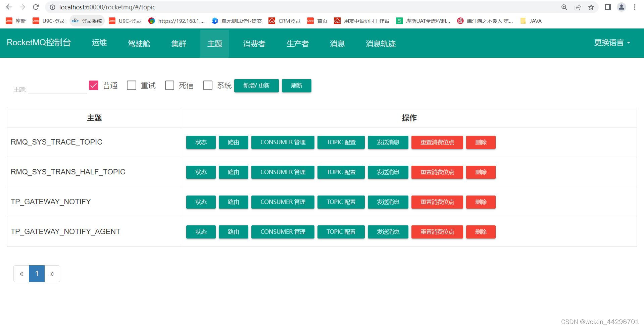
Task: Open the Chrome three-dot menu
Action: click(x=635, y=7)
